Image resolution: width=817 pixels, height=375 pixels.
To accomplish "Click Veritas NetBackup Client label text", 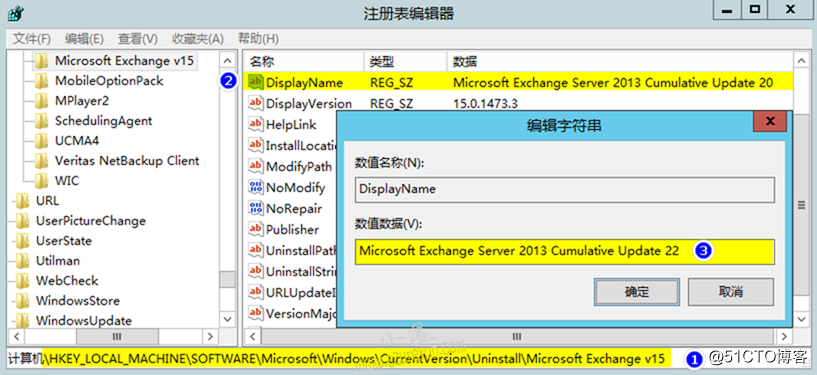I will [x=127, y=161].
